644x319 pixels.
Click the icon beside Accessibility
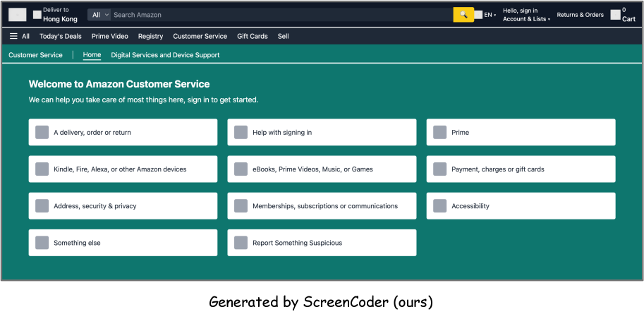click(439, 206)
